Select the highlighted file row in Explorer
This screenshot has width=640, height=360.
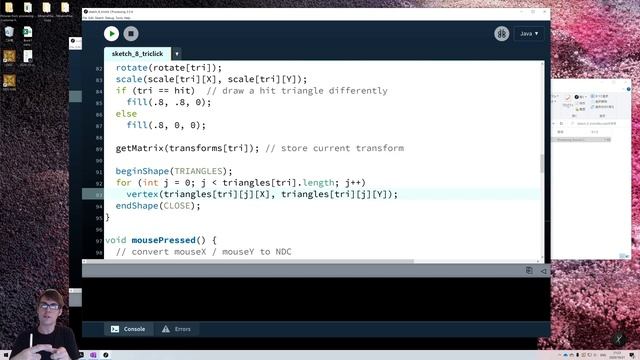pos(581,140)
